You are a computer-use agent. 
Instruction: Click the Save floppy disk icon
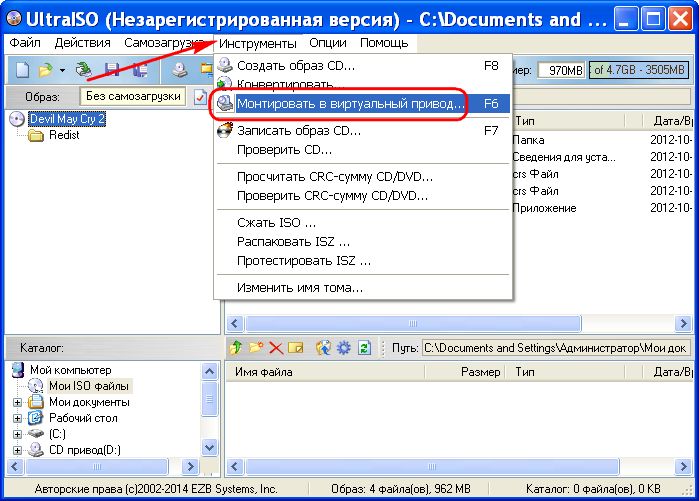112,70
